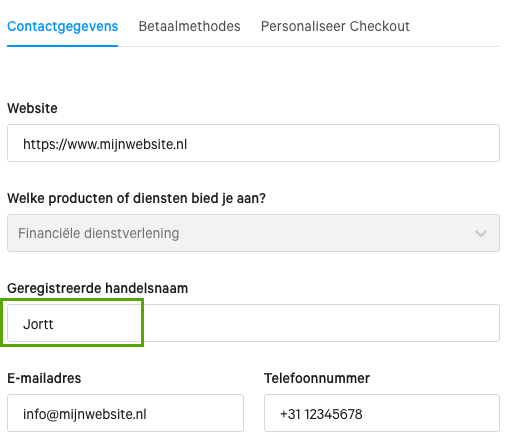Viewport: 506px width, 446px height.
Task: Focus the Website input field
Action: click(x=253, y=143)
